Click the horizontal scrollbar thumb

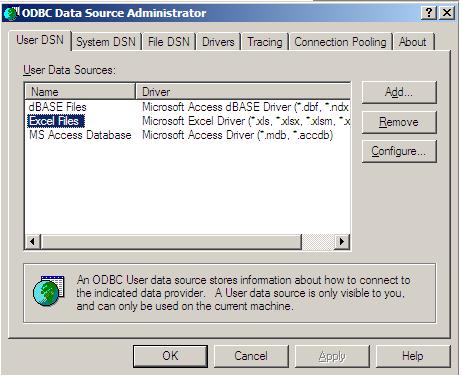click(171, 241)
